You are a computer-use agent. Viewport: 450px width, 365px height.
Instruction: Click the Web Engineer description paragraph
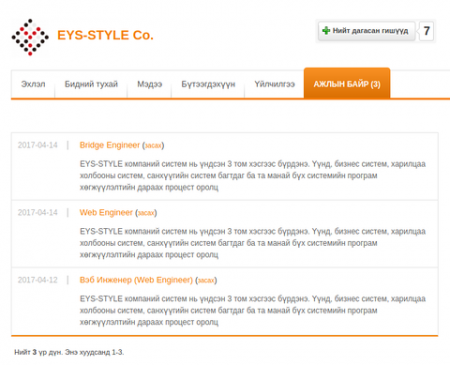[252, 243]
